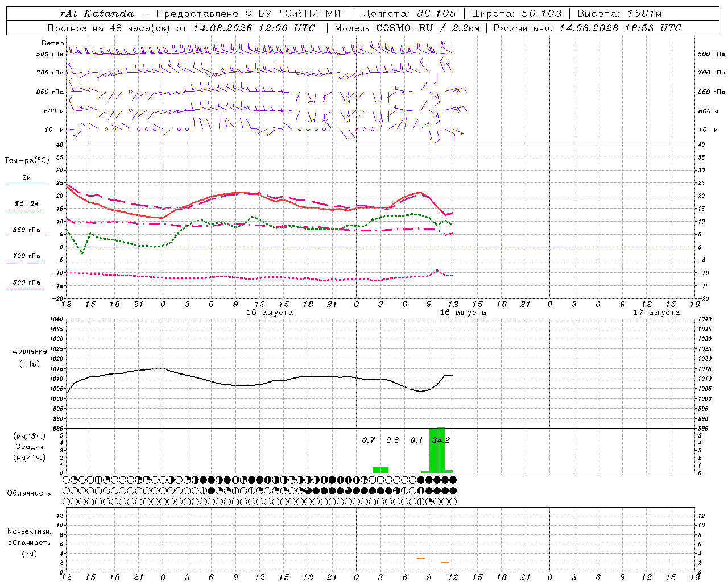Image resolution: width=728 pixels, height=582 pixels.
Task: Click the 0.7 precipitation value label
Action: (x=369, y=440)
